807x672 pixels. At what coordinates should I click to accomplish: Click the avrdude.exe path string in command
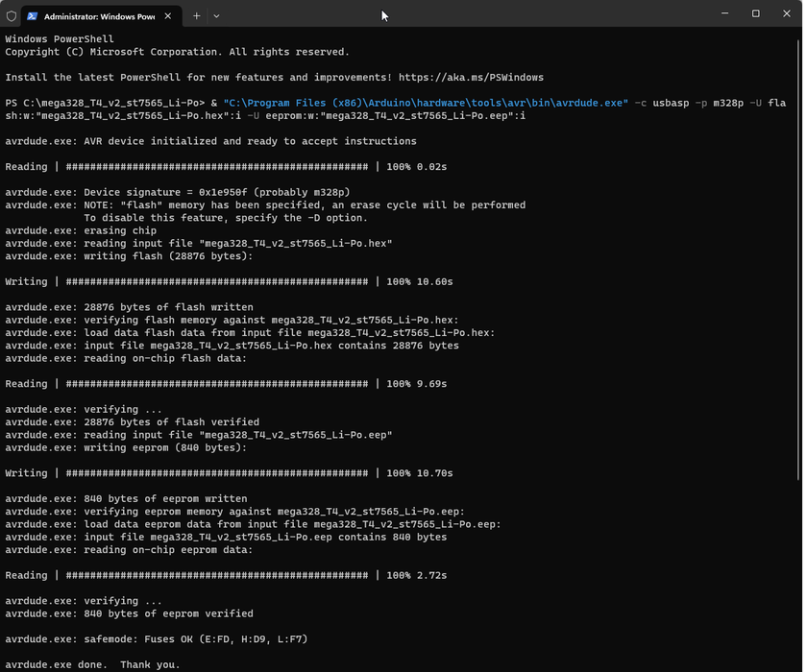(x=426, y=103)
